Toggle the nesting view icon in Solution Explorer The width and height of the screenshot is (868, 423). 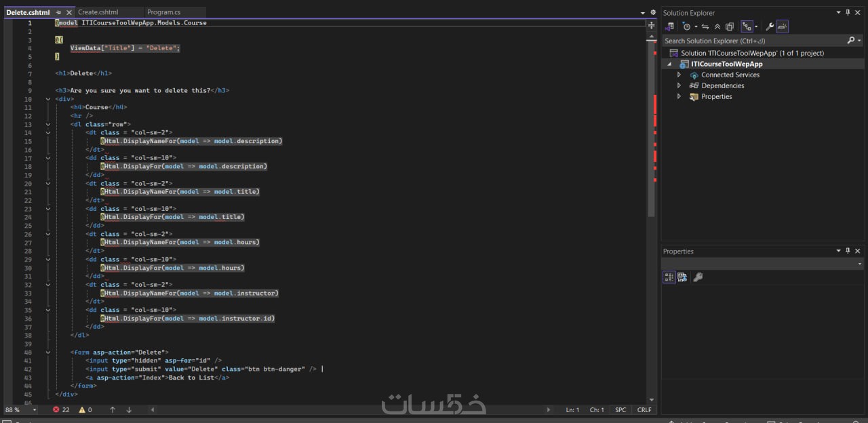747,26
